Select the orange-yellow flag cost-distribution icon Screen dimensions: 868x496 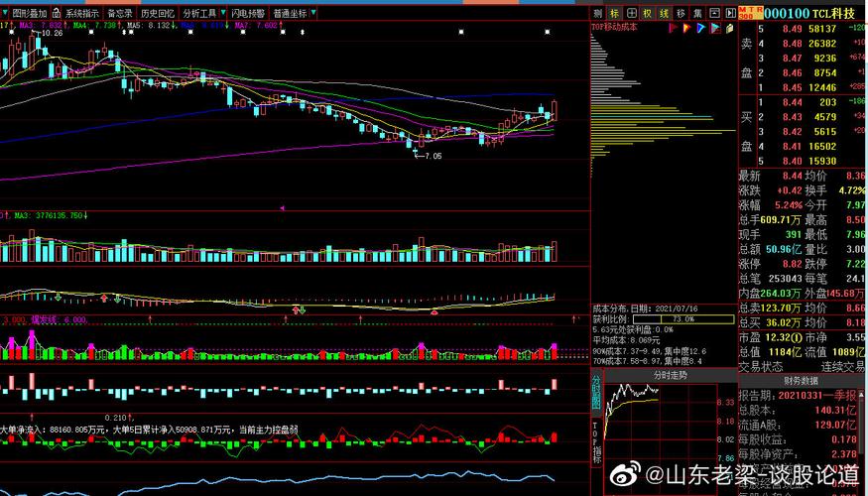[x=687, y=28]
